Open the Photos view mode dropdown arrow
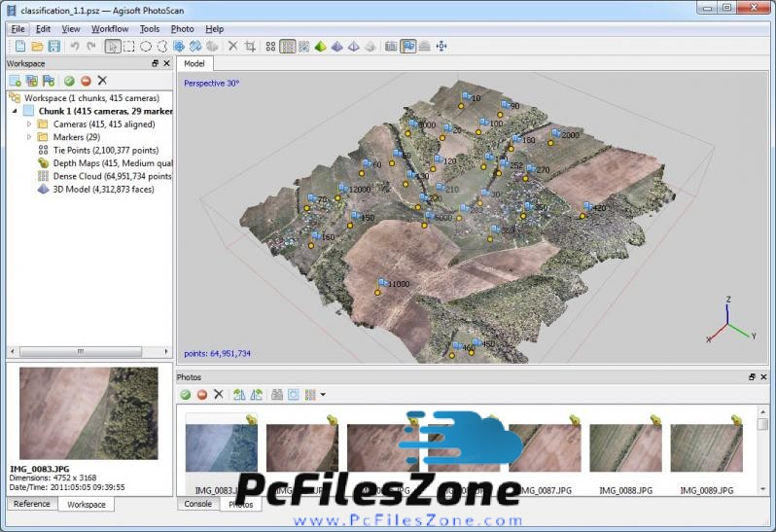Image resolution: width=776 pixels, height=532 pixels. click(x=323, y=395)
